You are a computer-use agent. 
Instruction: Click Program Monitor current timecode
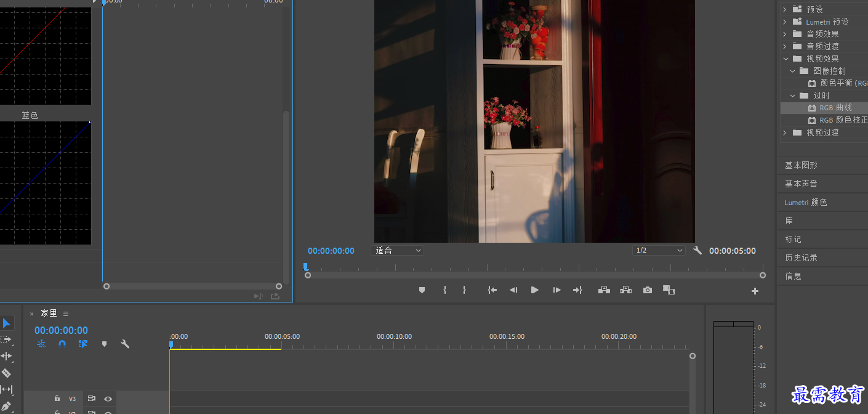(x=331, y=251)
